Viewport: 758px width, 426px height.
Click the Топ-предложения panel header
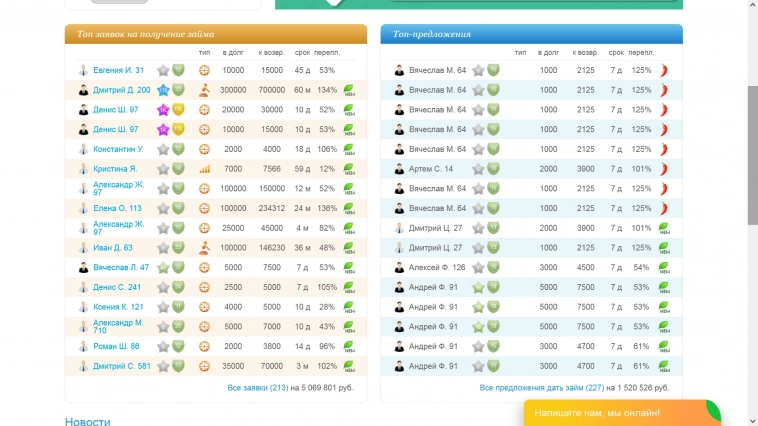click(531, 34)
